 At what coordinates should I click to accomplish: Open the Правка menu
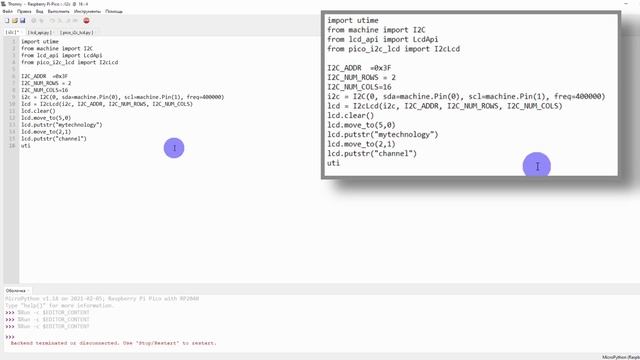click(24, 11)
